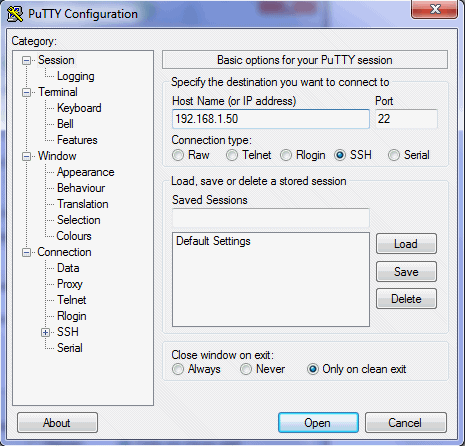This screenshot has height=446, width=465.
Task: Save the current session
Action: (406, 272)
